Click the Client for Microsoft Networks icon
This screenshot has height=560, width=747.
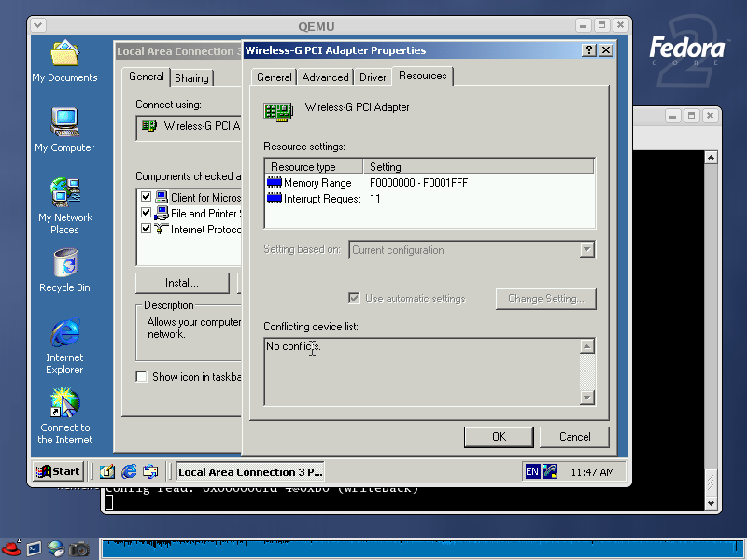pyautogui.click(x=162, y=197)
